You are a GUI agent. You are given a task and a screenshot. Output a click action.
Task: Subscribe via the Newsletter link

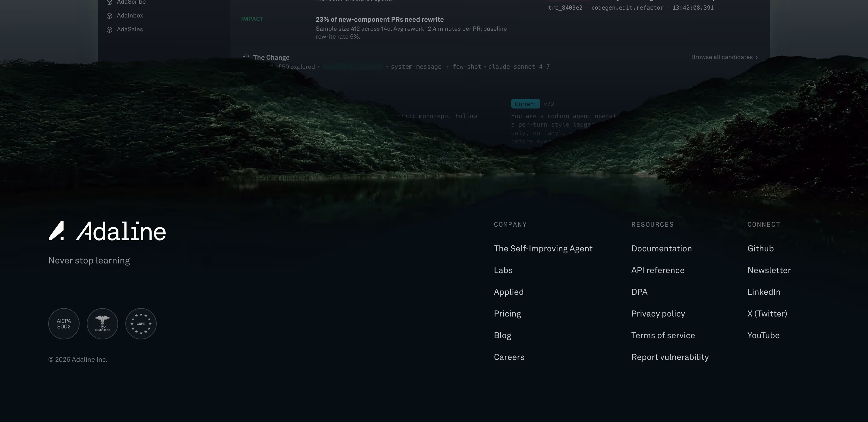769,270
